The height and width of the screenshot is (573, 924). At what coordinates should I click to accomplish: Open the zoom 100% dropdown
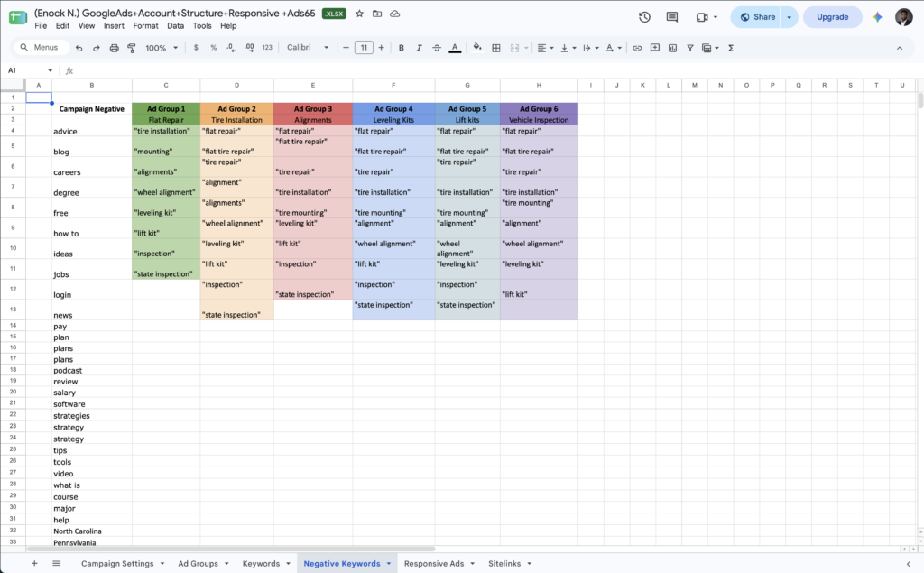[162, 48]
